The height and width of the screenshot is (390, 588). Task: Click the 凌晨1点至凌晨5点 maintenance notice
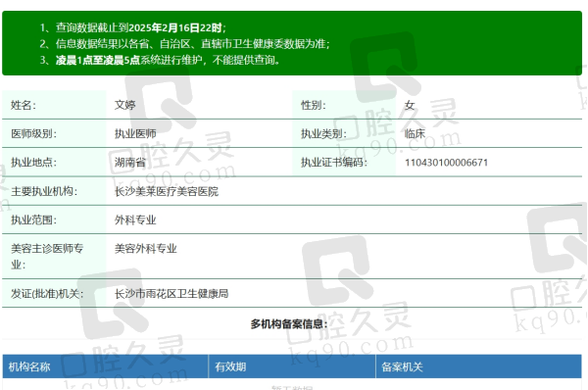[x=98, y=60]
